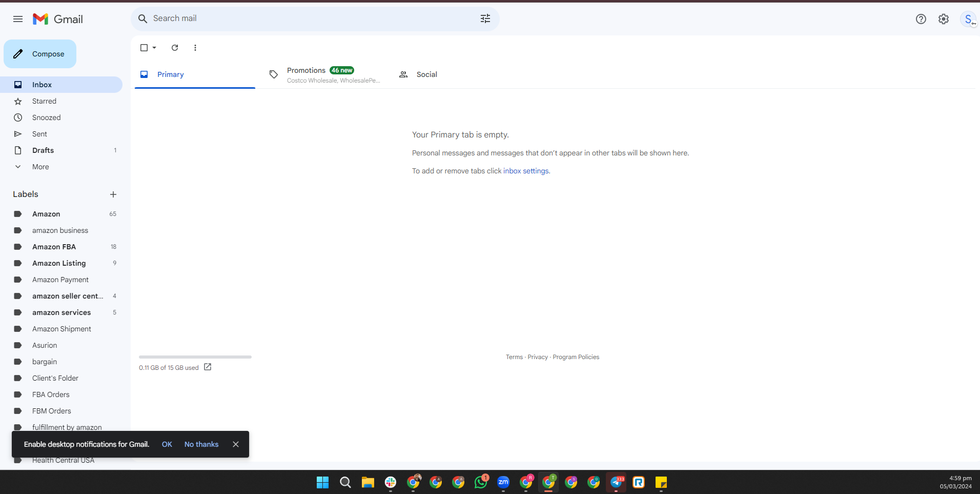Open Slack from taskbar
The height and width of the screenshot is (494, 980).
pyautogui.click(x=391, y=482)
